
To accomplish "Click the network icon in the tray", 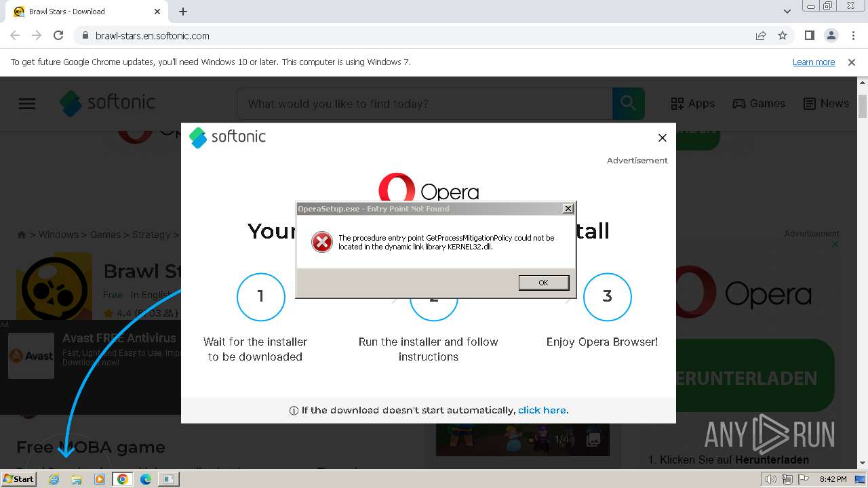I will (787, 479).
